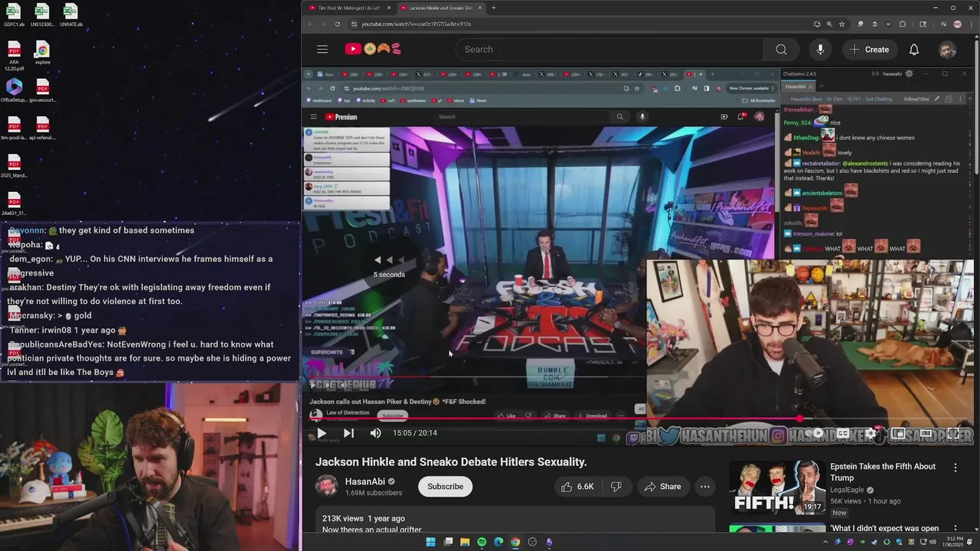Select the Jackson Hinkle and Sneako tab
This screenshot has width=980, height=551.
[439, 8]
